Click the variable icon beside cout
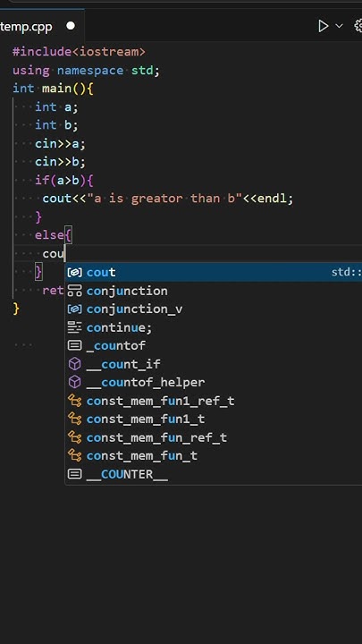362x644 pixels. 74,272
